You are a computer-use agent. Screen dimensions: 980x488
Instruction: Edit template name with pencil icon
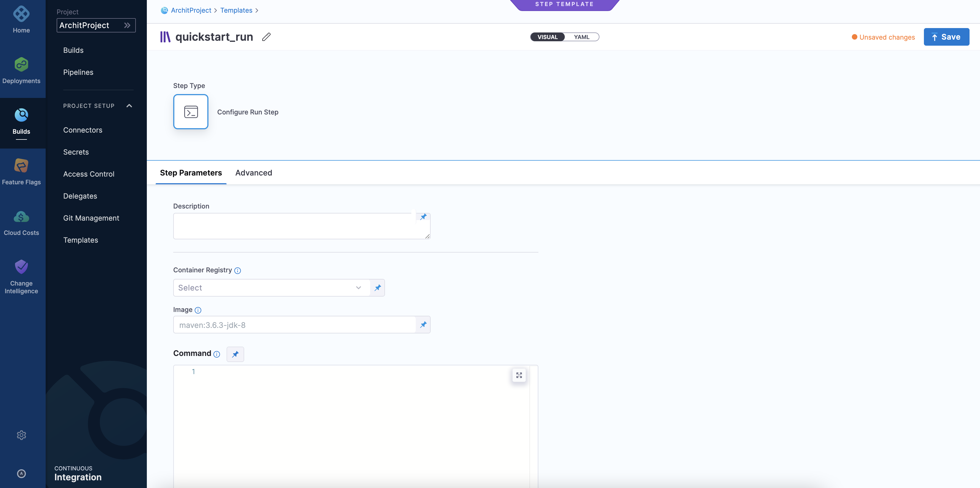[x=266, y=37]
